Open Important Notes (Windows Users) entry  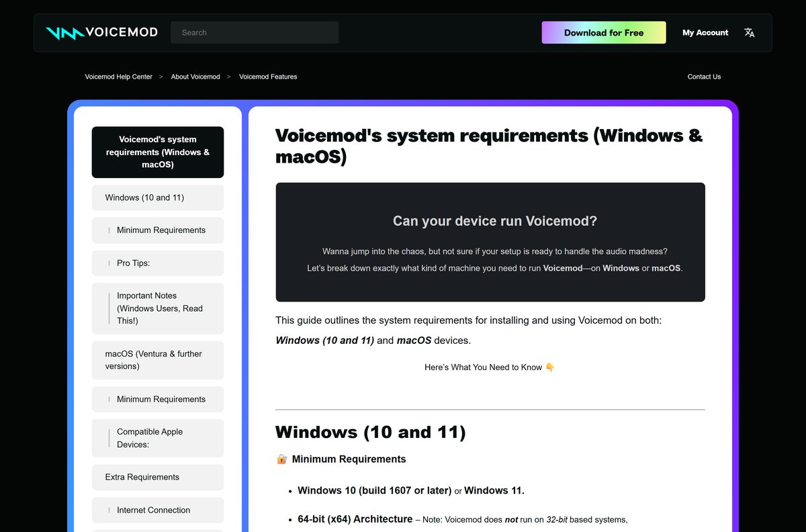158,308
